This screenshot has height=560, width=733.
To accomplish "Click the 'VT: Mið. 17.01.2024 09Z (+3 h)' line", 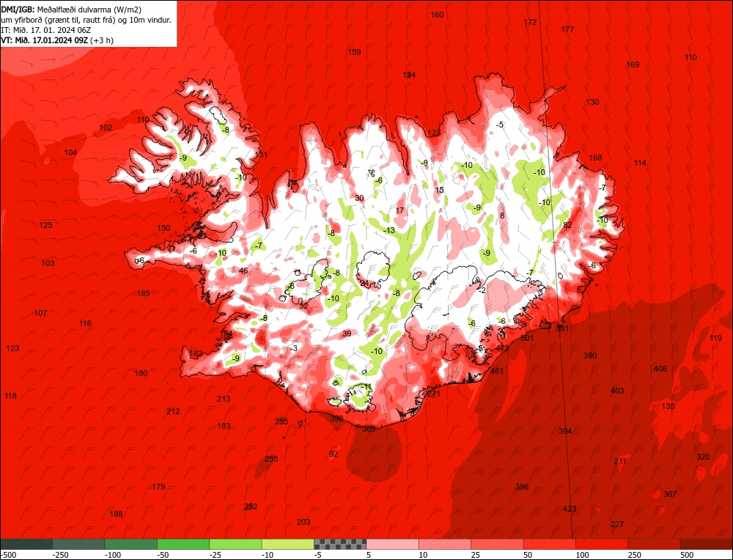I will (x=57, y=40).
